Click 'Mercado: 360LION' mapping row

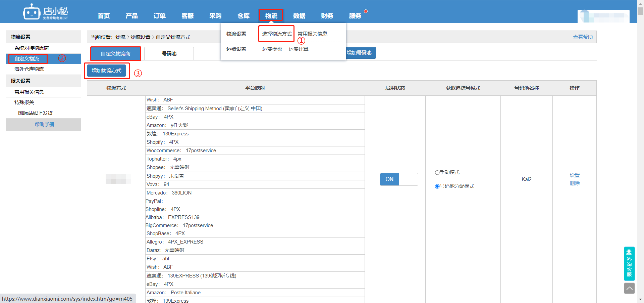(255, 193)
